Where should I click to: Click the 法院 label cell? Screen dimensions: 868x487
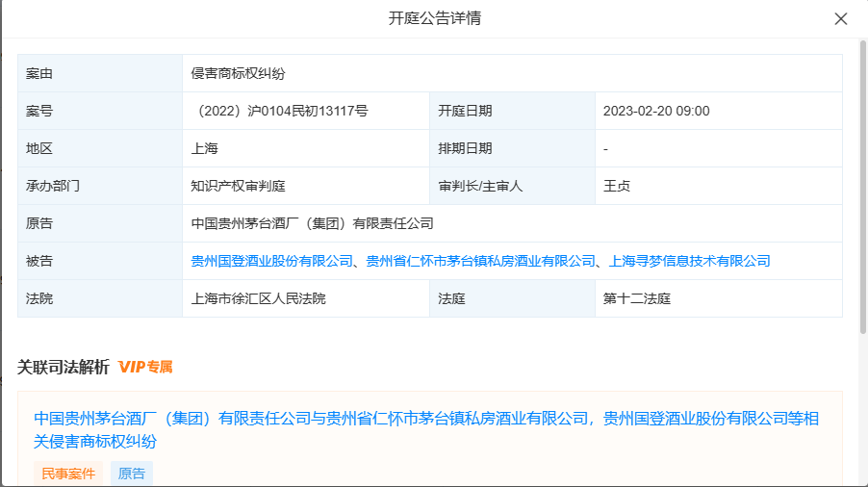[x=100, y=298]
